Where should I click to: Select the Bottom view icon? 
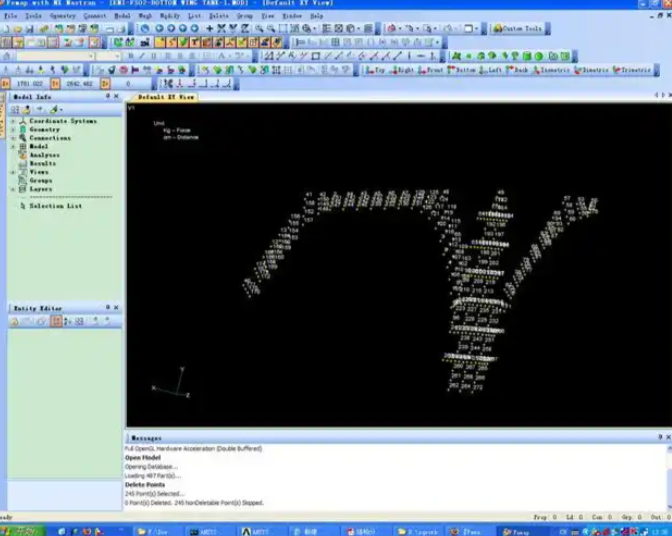click(461, 70)
